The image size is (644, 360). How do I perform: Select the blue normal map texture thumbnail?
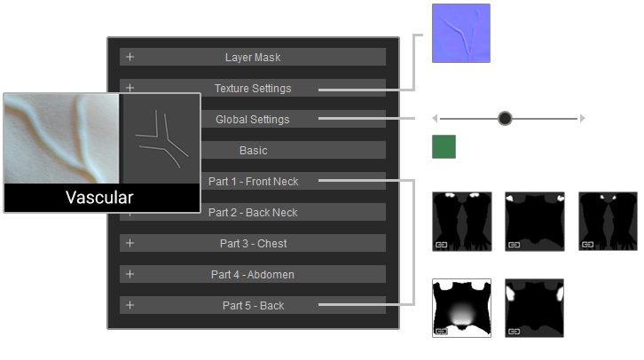coord(460,34)
